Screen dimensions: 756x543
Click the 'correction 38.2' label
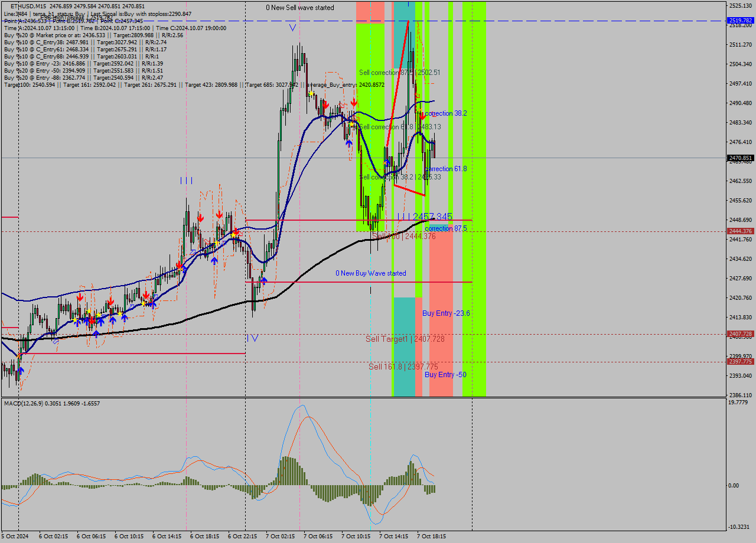(x=447, y=113)
